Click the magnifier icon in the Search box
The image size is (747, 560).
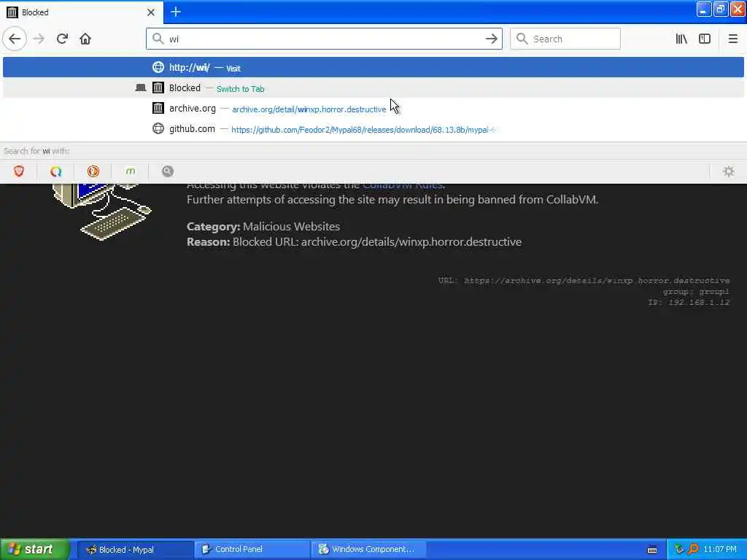[522, 39]
